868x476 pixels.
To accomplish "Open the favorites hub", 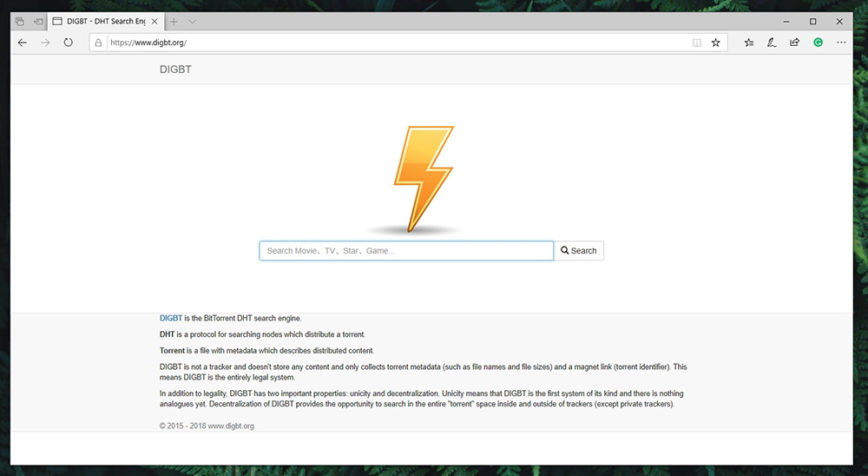I will 749,43.
